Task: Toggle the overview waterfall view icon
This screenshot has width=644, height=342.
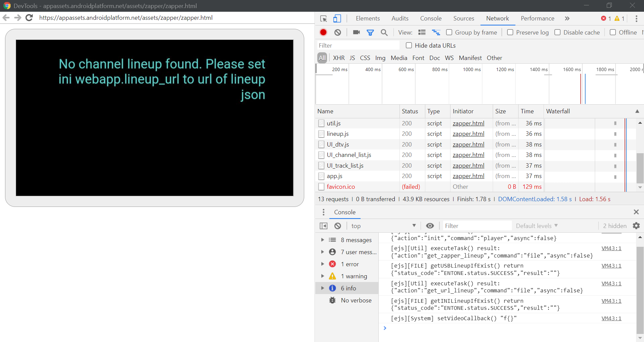Action: click(x=436, y=33)
